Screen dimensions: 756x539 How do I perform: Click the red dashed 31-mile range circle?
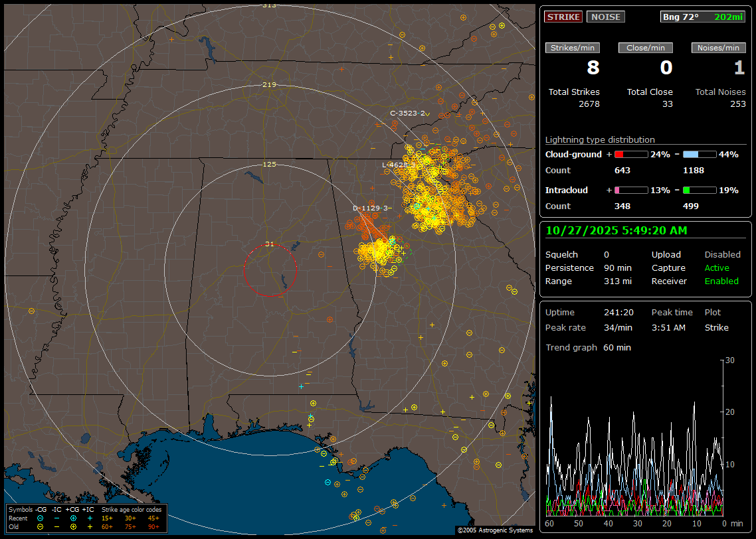(244, 270)
